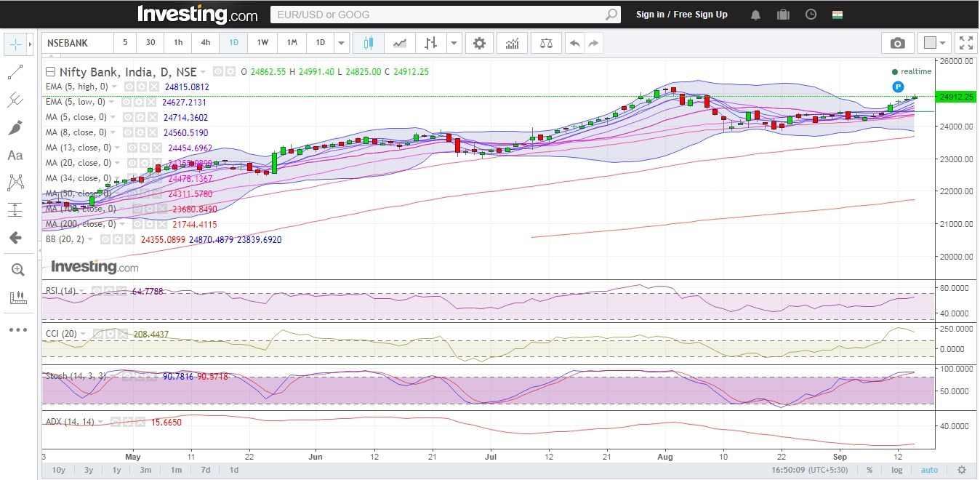Set chart range to 3y
This screenshot has height=480, width=980.
[x=89, y=470]
